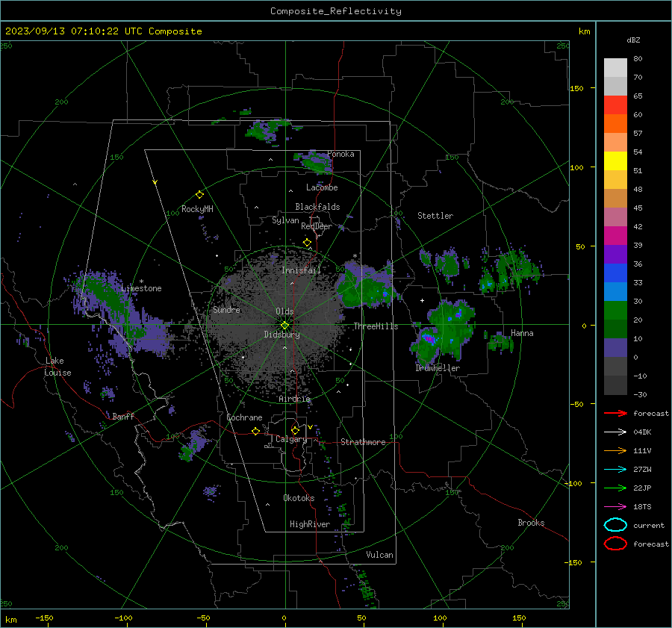Image resolution: width=672 pixels, height=628 pixels.
Task: Click the Sylvan label
Action: click(x=285, y=221)
